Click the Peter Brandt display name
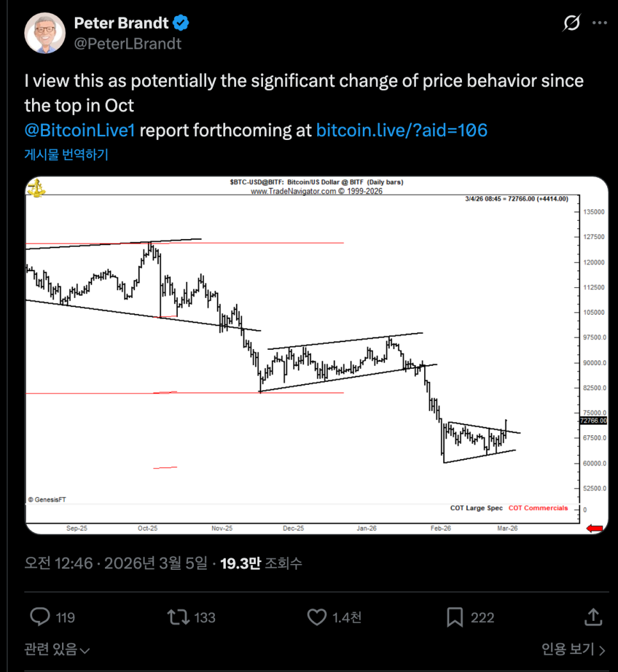 click(122, 24)
